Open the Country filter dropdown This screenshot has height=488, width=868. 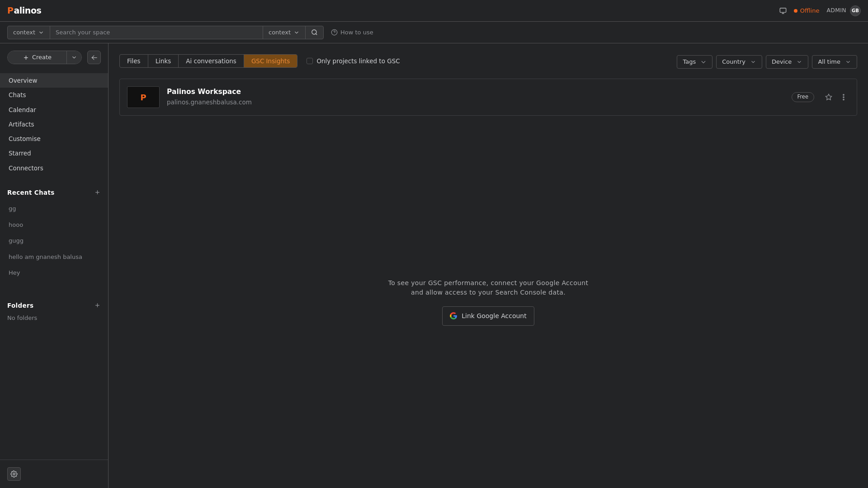click(739, 62)
